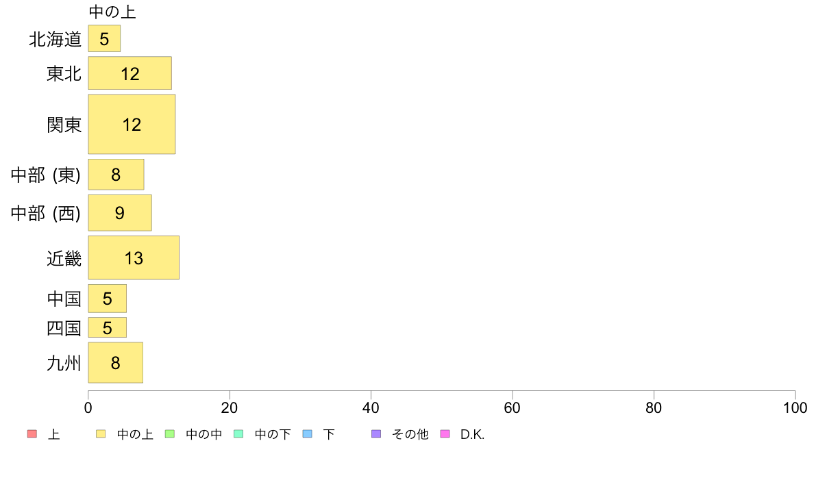Select the 関東 bar showing 12

tap(132, 125)
